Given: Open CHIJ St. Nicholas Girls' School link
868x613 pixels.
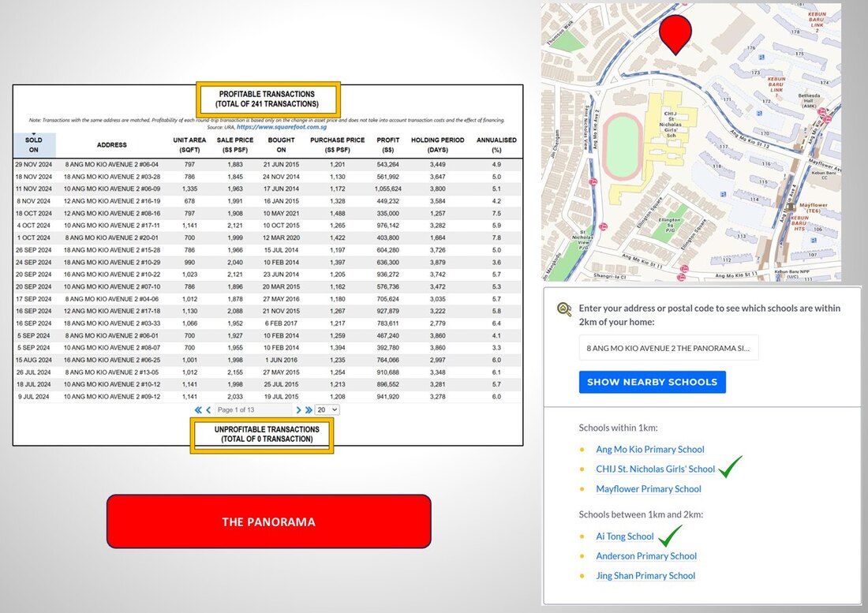Looking at the screenshot, I should coord(656,469).
